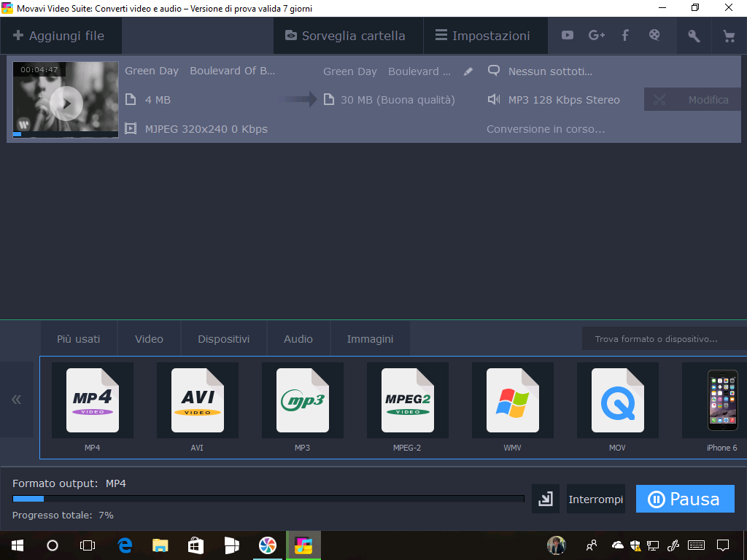Click the output folder arrow icon
Image resolution: width=747 pixels, height=560 pixels.
[546, 499]
